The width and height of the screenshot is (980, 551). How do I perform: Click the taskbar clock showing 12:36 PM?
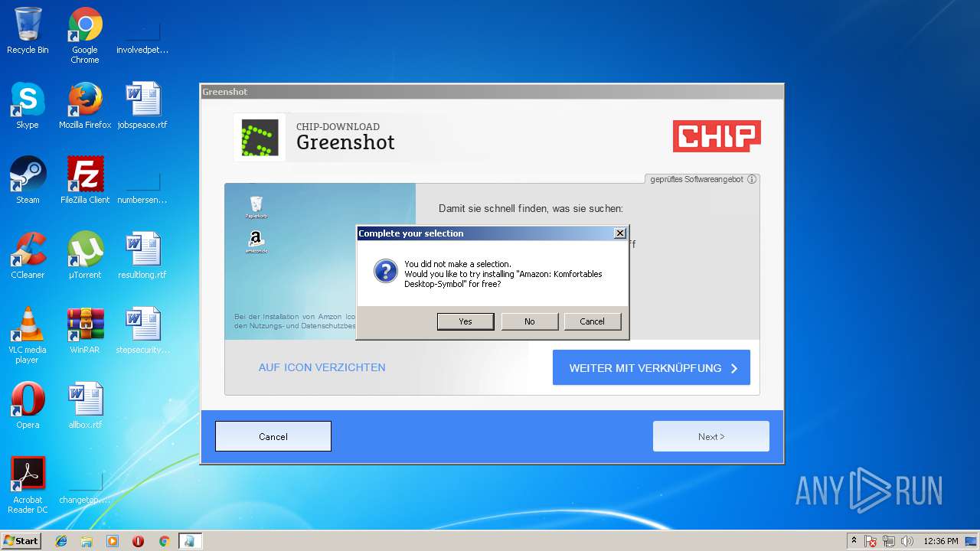[x=940, y=541]
